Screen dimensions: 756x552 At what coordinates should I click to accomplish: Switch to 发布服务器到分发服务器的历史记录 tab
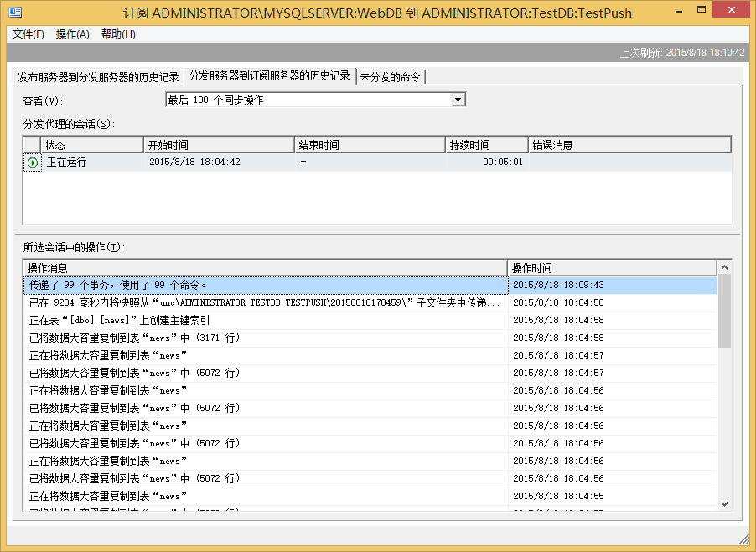pos(98,77)
